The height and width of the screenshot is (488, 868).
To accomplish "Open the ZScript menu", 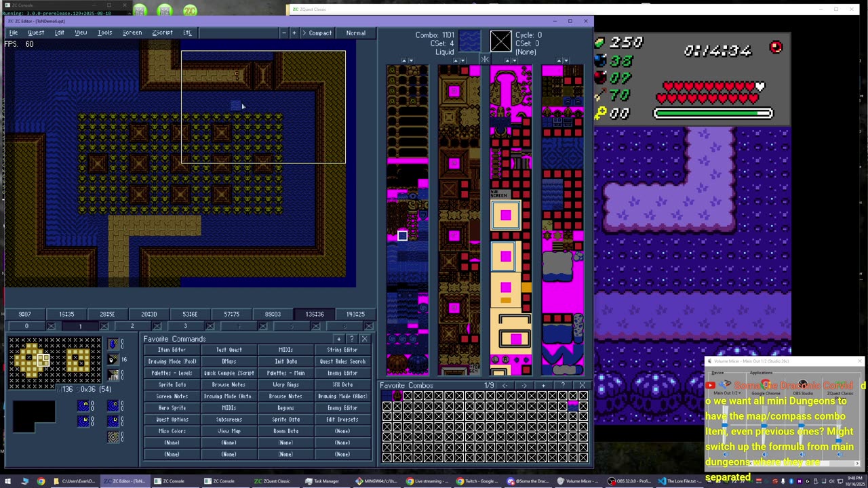I will point(162,33).
